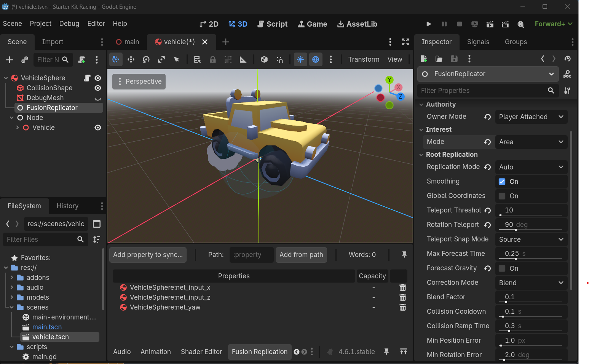Delete the VehicleSphere:net_yaw property row
The height and width of the screenshot is (364, 589).
[402, 307]
